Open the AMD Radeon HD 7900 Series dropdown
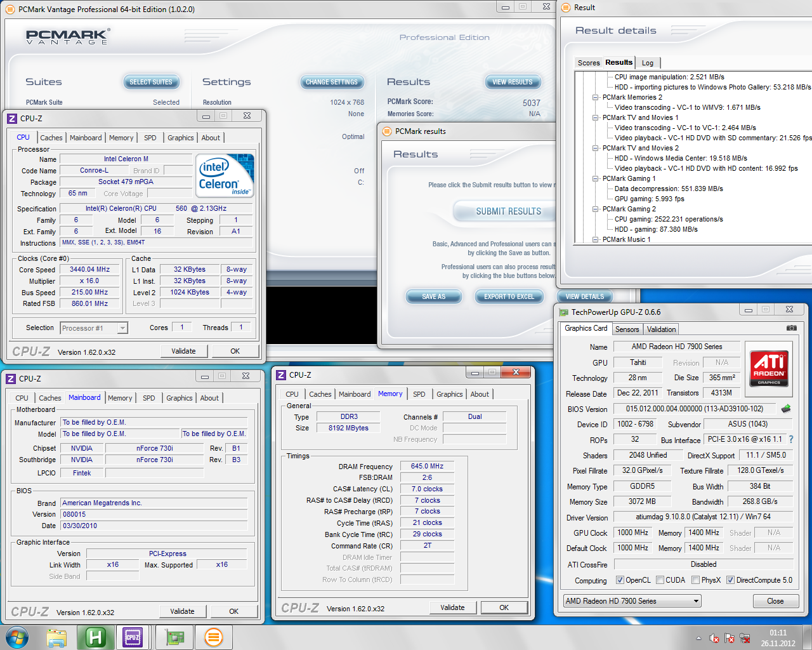The height and width of the screenshot is (650, 812). coord(696,601)
